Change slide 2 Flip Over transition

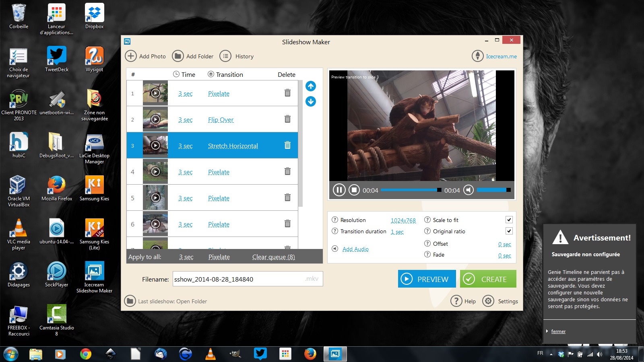point(221,120)
